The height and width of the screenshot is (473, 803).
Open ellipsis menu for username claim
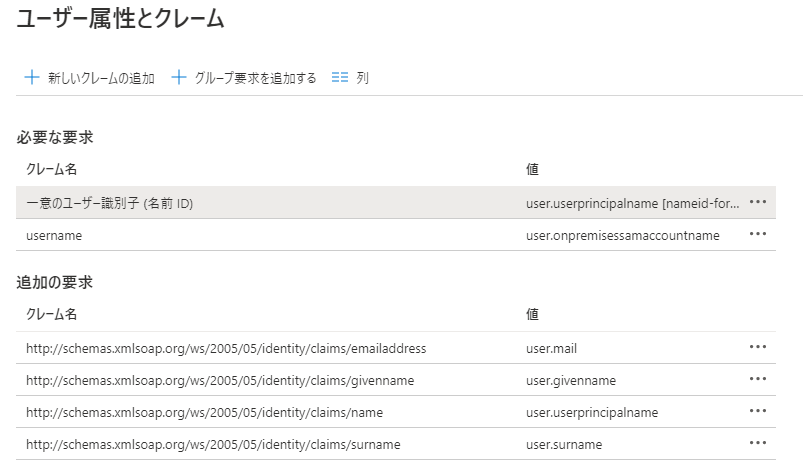coord(757,234)
